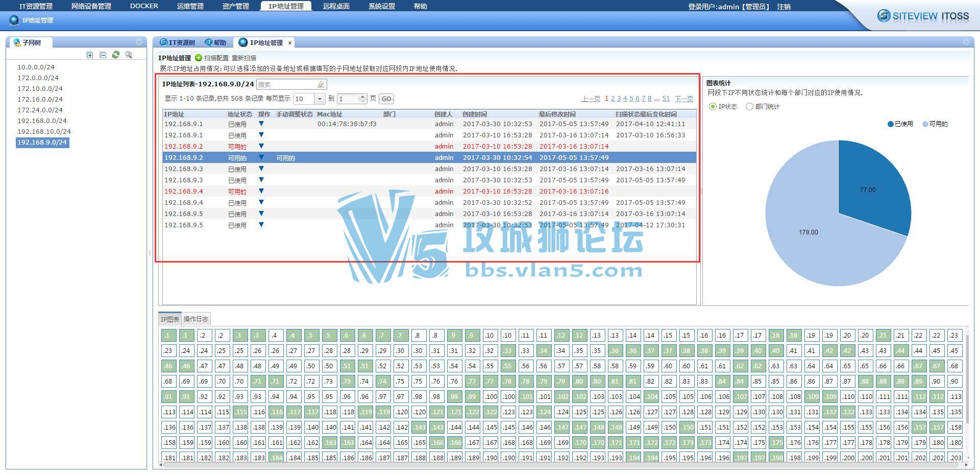The width and height of the screenshot is (980, 474).
Task: Click the 注销 logout link
Action: pyautogui.click(x=784, y=7)
